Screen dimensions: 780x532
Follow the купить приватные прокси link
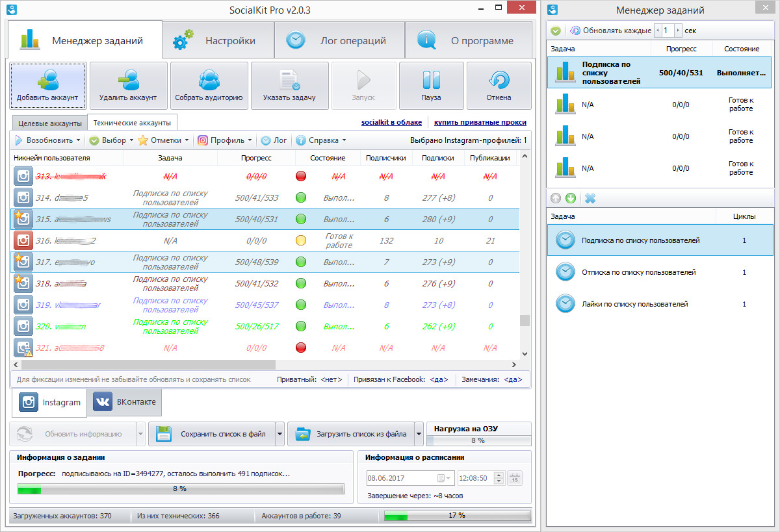coord(480,122)
